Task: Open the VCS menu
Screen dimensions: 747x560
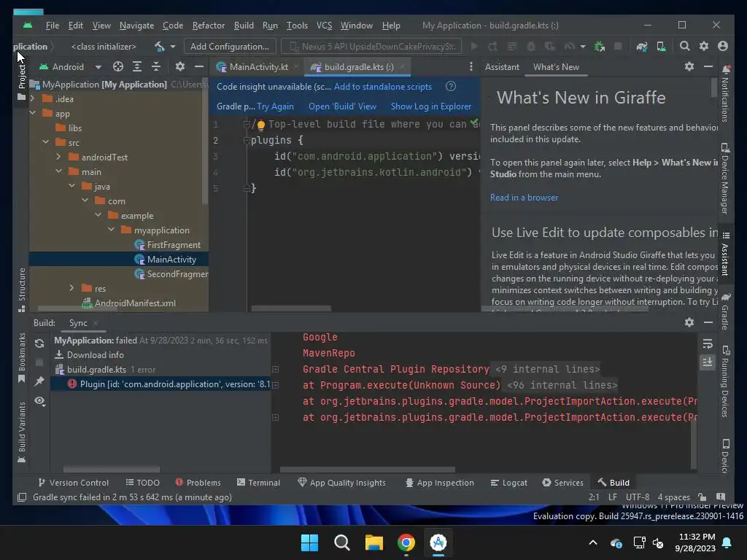Action: pos(324,26)
